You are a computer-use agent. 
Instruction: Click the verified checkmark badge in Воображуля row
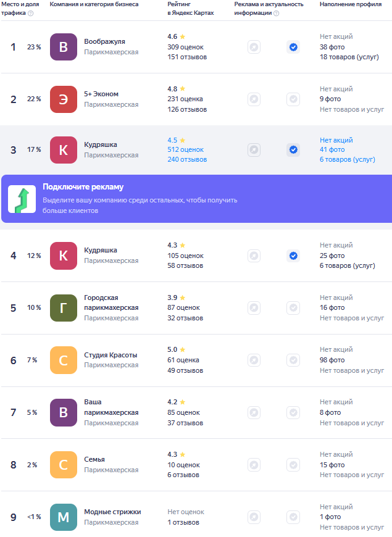click(x=293, y=47)
